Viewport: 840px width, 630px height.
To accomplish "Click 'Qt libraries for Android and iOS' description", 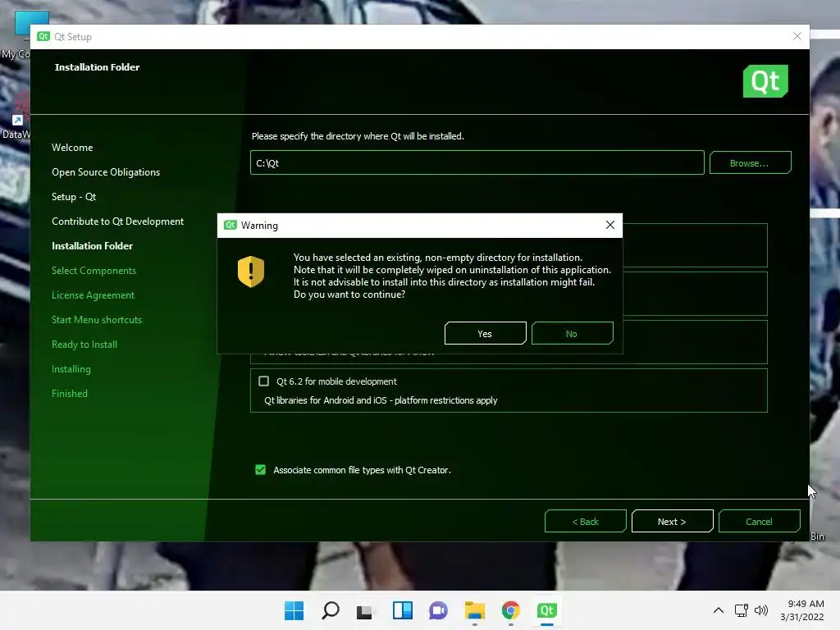I will coord(381,400).
